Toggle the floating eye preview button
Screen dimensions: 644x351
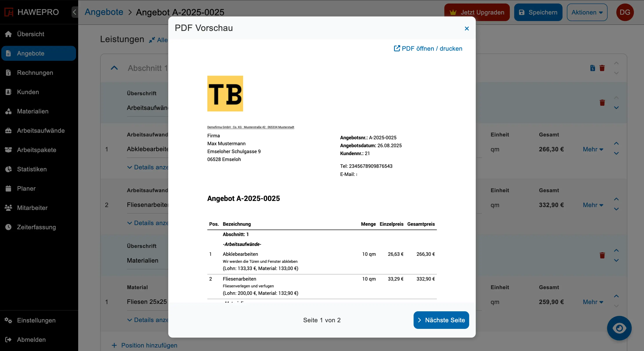pyautogui.click(x=619, y=328)
